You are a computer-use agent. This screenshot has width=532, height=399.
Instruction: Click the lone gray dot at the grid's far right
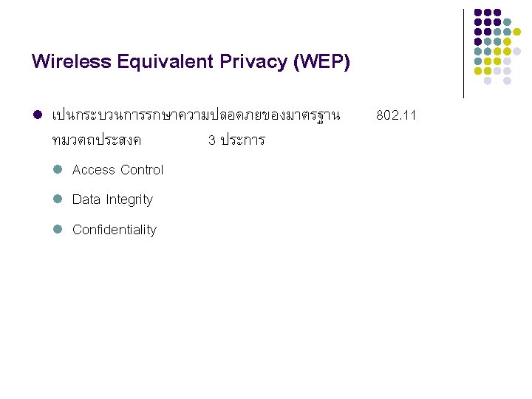pos(517,52)
